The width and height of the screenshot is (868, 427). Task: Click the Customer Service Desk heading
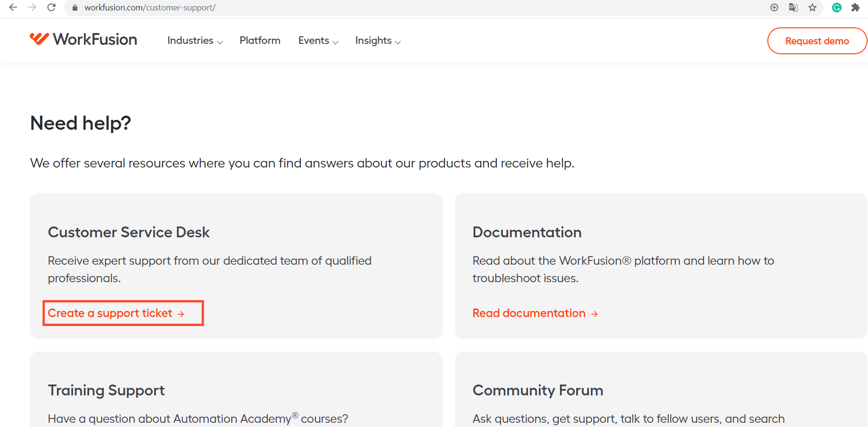(129, 232)
